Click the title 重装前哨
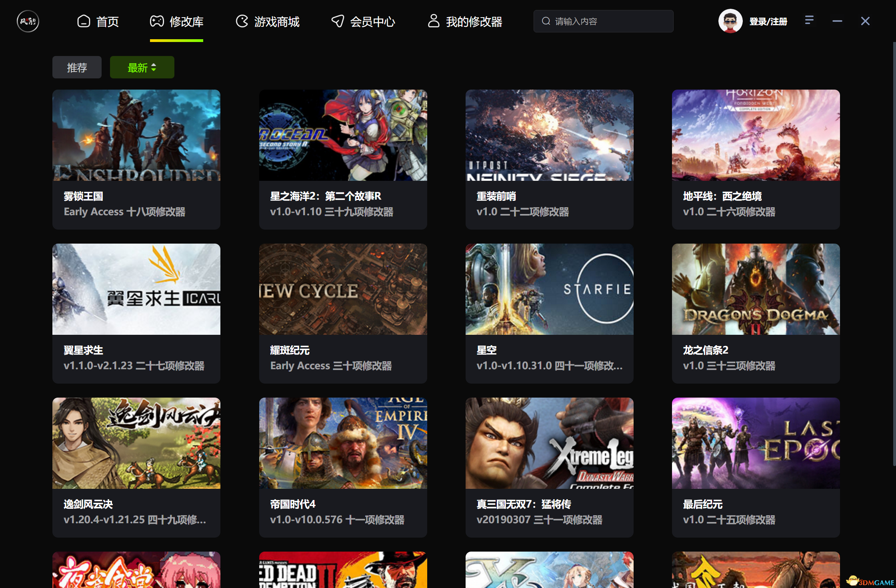Image resolution: width=896 pixels, height=588 pixels. click(496, 196)
